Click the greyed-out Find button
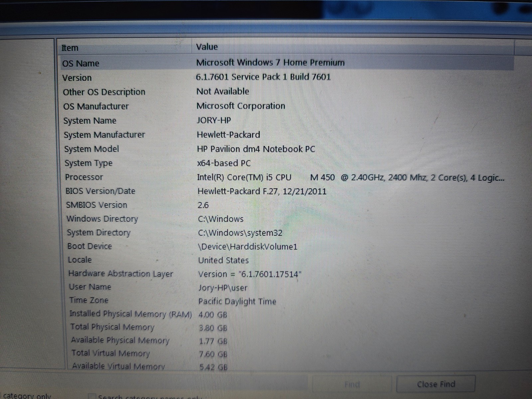 click(x=352, y=384)
